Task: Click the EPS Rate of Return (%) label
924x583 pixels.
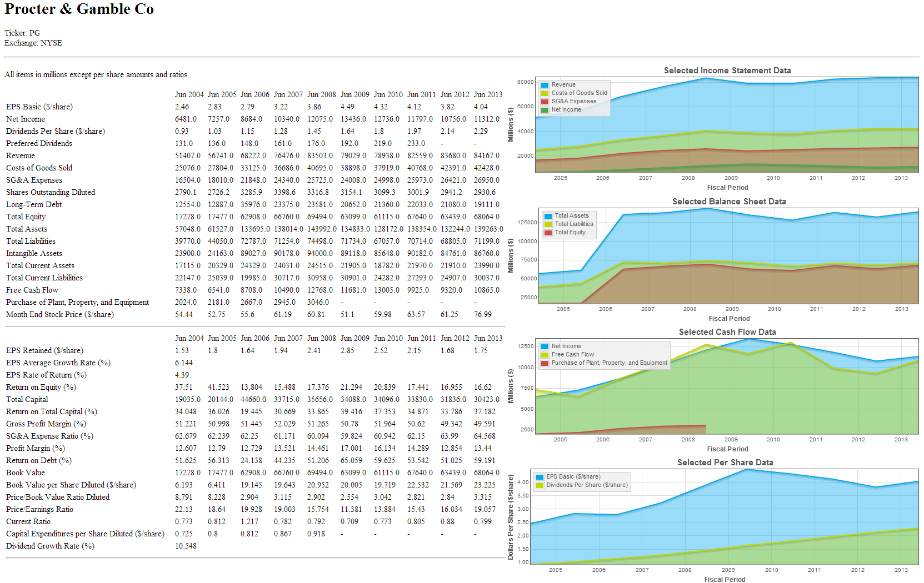Action: [46, 375]
